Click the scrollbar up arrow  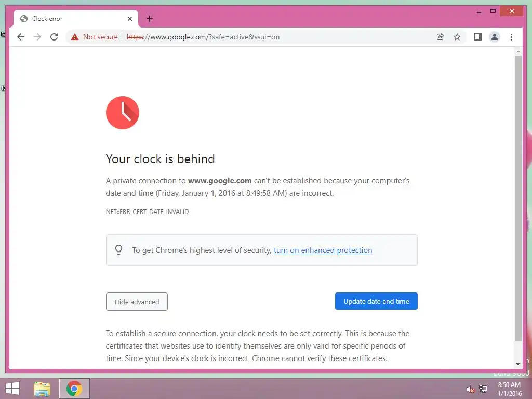coord(518,51)
